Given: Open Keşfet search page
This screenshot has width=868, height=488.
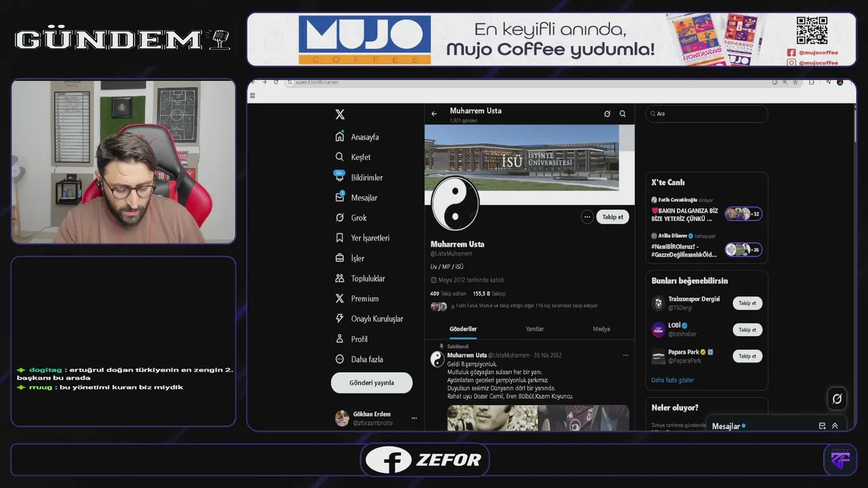Looking at the screenshot, I should click(x=353, y=157).
